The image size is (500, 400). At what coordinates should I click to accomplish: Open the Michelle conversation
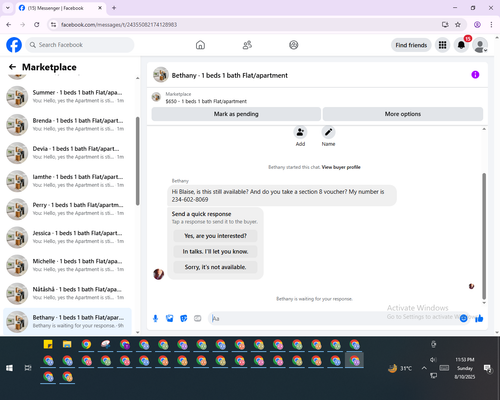[x=67, y=265]
